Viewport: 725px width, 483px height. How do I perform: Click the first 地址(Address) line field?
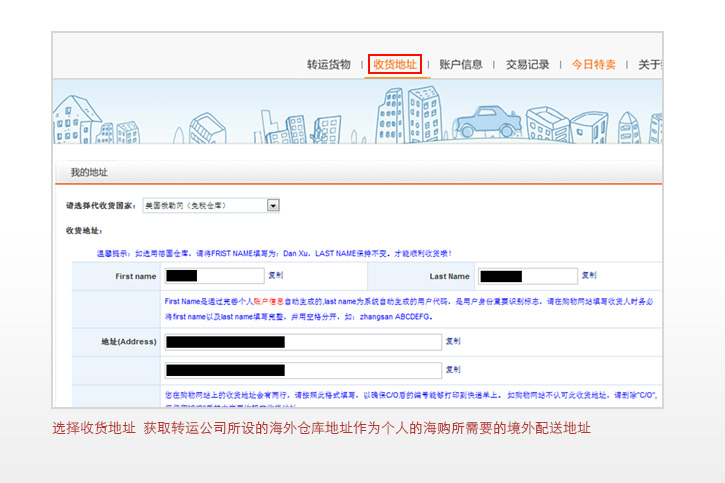coord(303,342)
